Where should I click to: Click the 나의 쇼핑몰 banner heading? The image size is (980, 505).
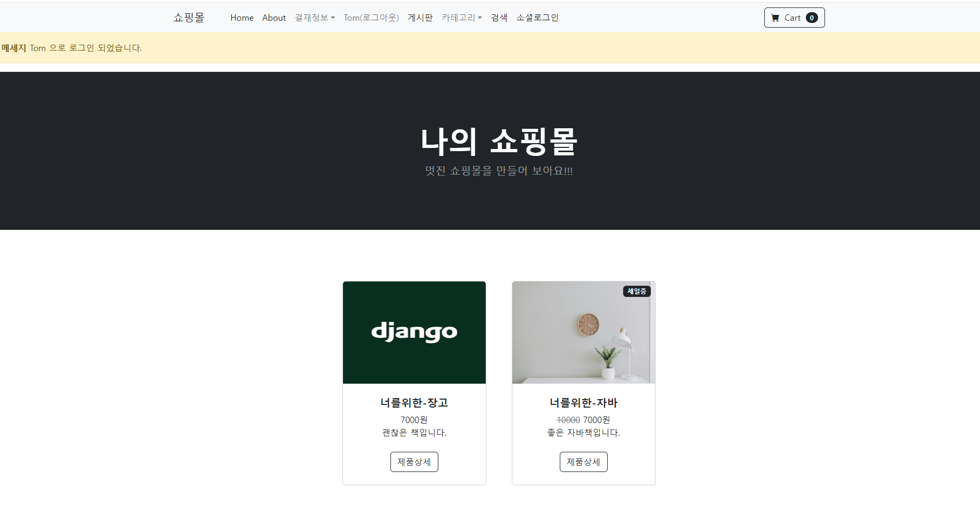click(x=499, y=142)
